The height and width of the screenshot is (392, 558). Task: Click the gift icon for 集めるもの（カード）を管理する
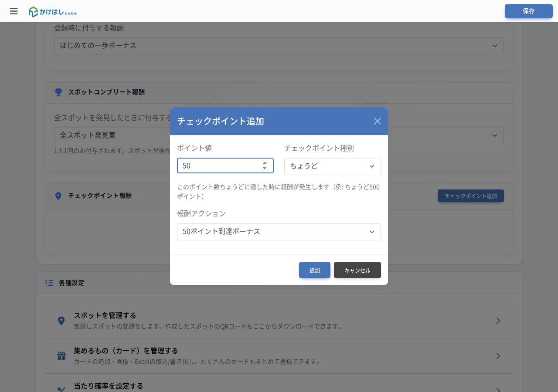[61, 356]
